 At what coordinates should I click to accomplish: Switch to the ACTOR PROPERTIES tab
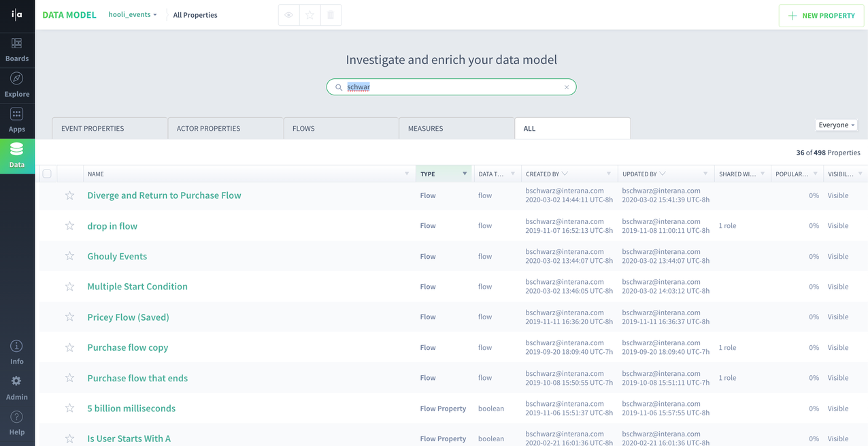click(x=226, y=128)
